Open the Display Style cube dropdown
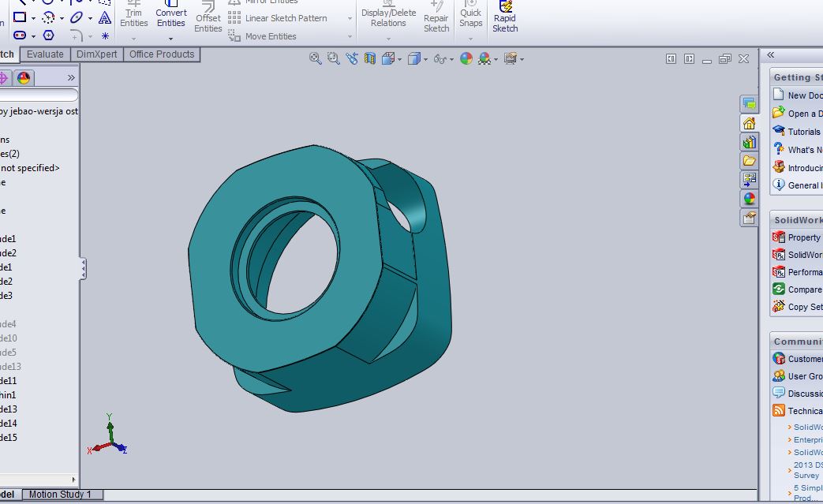823x504 pixels. click(x=425, y=59)
